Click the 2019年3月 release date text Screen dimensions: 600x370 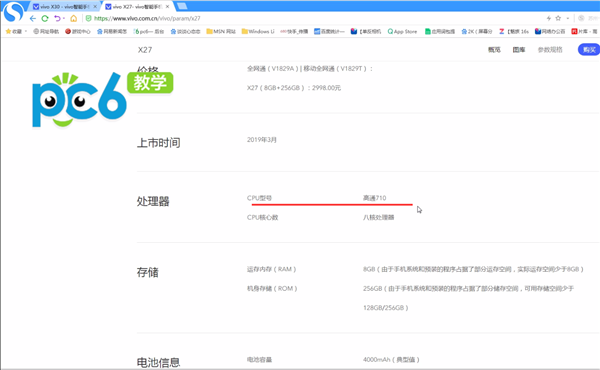262,140
